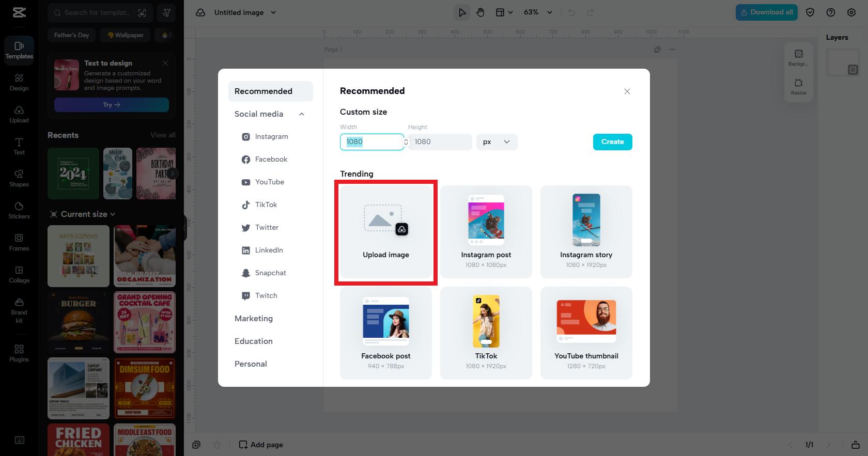Open the Resize option
This screenshot has height=456, width=868.
[798, 87]
